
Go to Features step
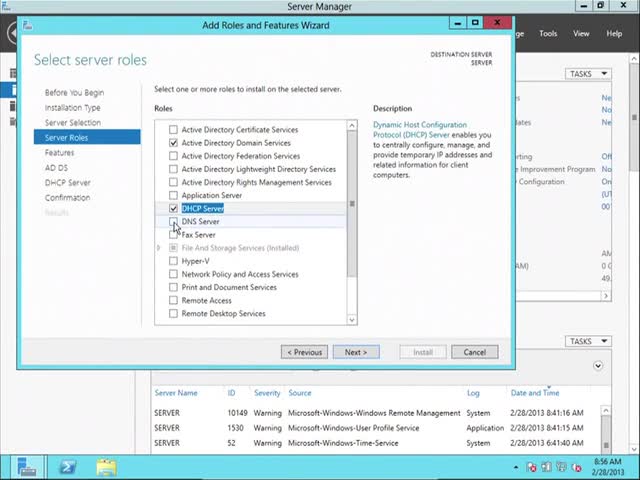[60, 153]
